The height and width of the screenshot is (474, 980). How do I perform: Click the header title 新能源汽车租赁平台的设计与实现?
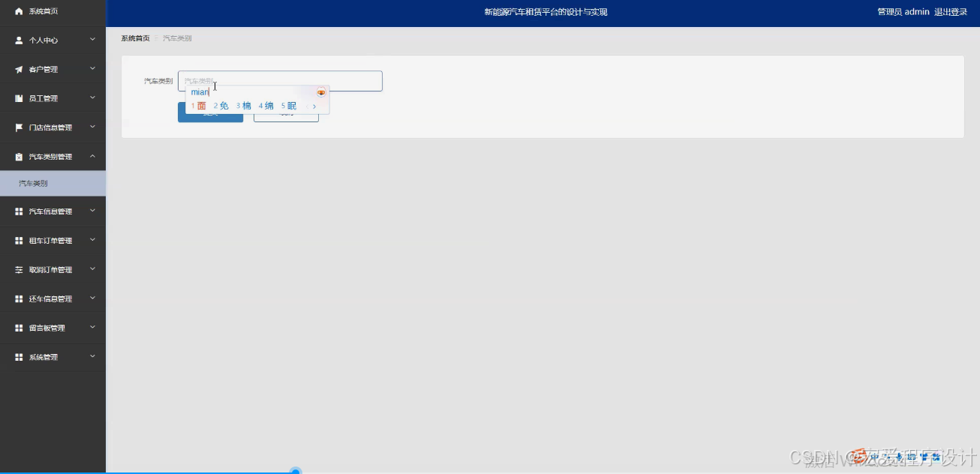[546, 12]
